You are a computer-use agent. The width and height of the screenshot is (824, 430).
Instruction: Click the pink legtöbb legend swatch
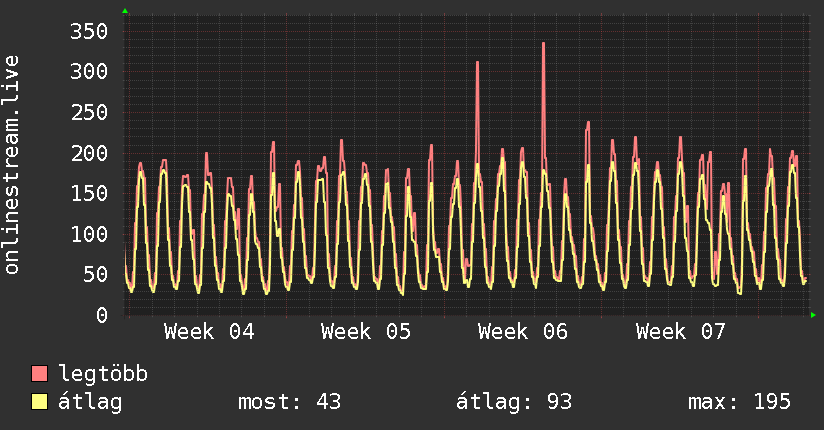pos(39,373)
